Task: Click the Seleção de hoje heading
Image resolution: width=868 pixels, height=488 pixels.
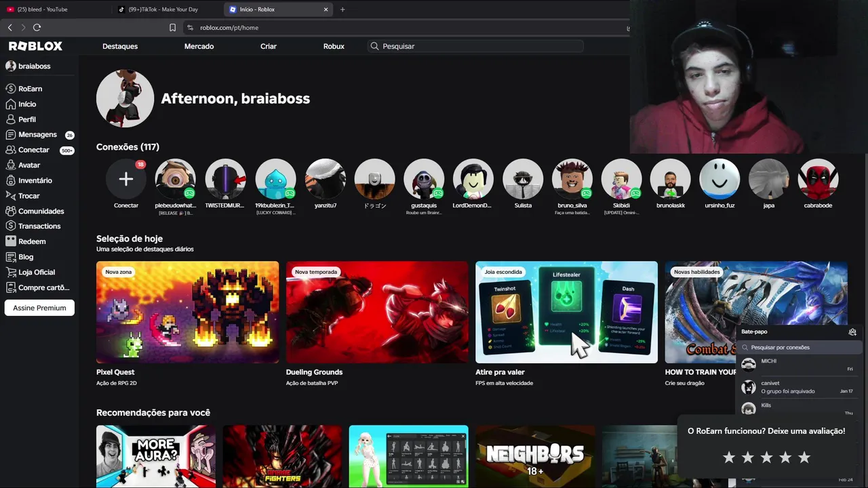Action: (x=130, y=239)
